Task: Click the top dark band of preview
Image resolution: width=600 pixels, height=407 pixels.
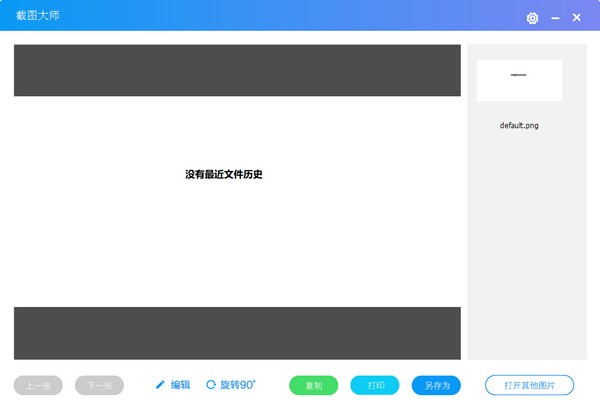Action: (x=237, y=70)
